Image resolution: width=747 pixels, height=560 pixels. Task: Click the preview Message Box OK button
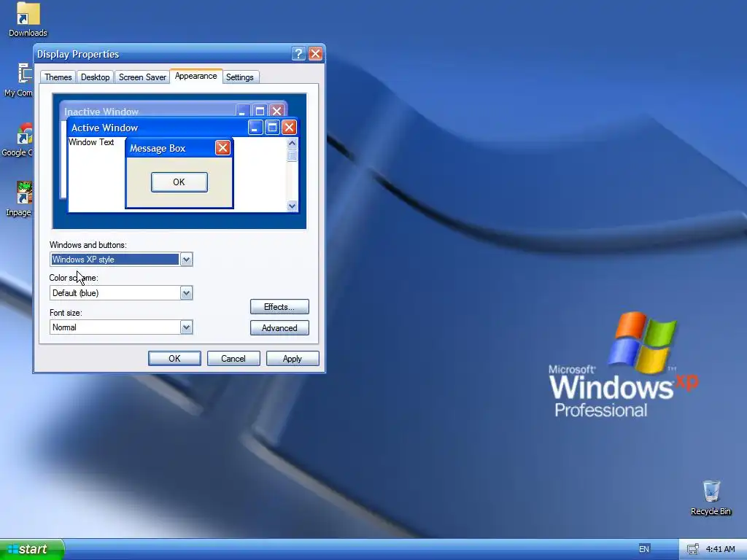(x=179, y=182)
